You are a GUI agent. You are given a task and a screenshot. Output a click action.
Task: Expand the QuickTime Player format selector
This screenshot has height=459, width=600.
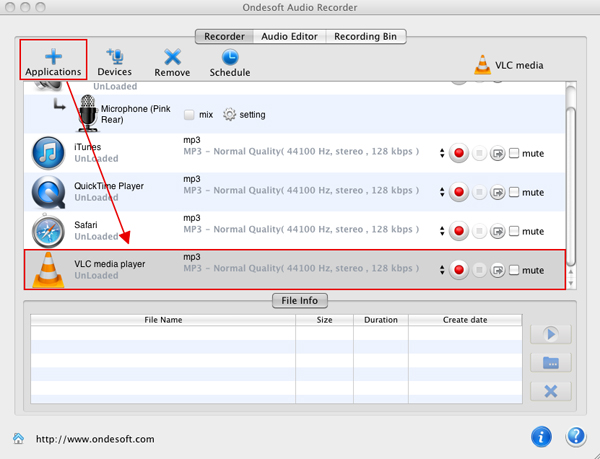pos(441,192)
